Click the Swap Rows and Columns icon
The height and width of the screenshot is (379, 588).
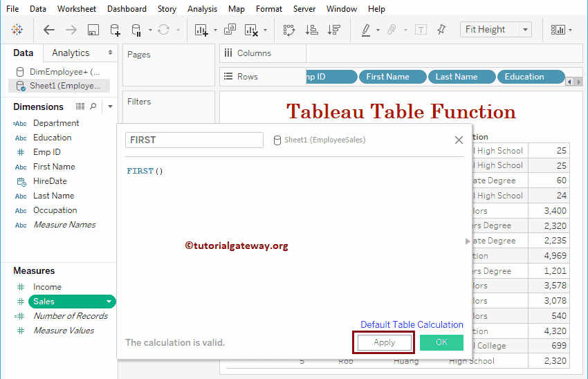click(289, 30)
